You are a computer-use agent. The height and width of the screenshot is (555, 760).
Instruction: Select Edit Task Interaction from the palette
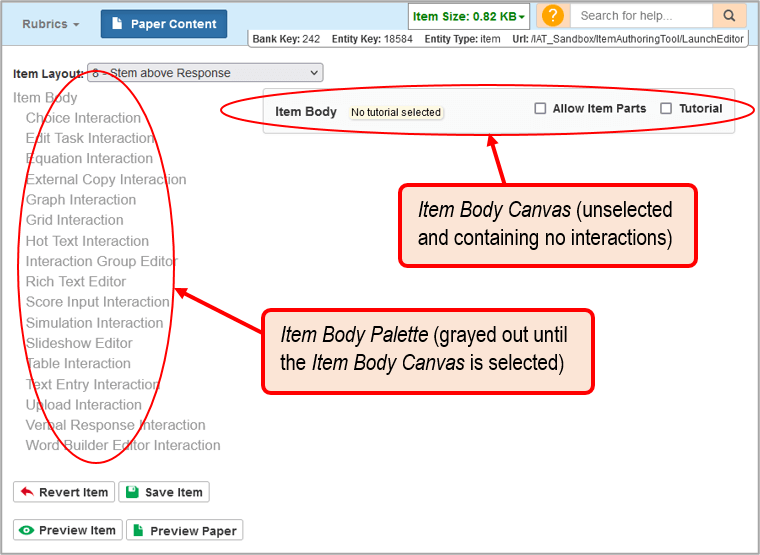point(90,138)
